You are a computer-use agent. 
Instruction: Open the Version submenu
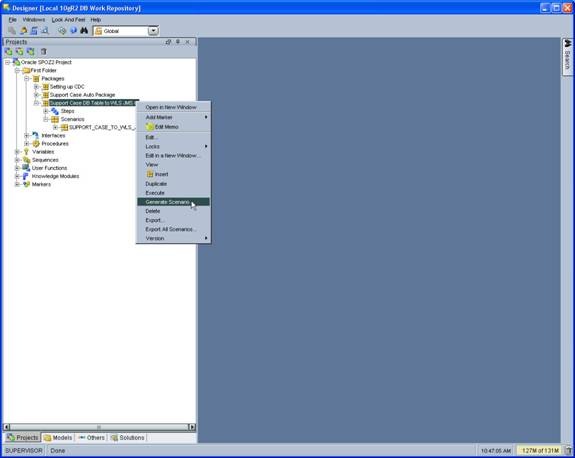(173, 238)
